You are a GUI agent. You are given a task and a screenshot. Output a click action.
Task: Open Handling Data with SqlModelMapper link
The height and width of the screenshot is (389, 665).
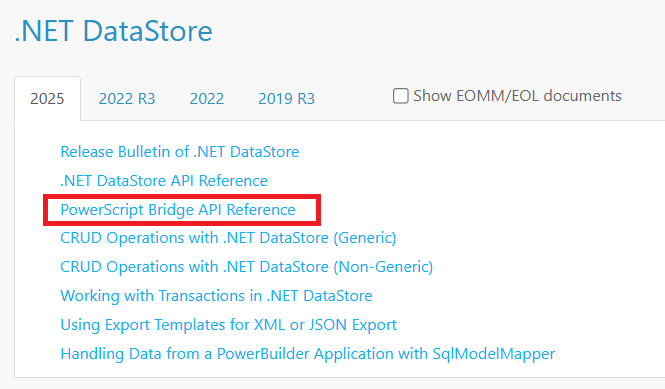307,353
